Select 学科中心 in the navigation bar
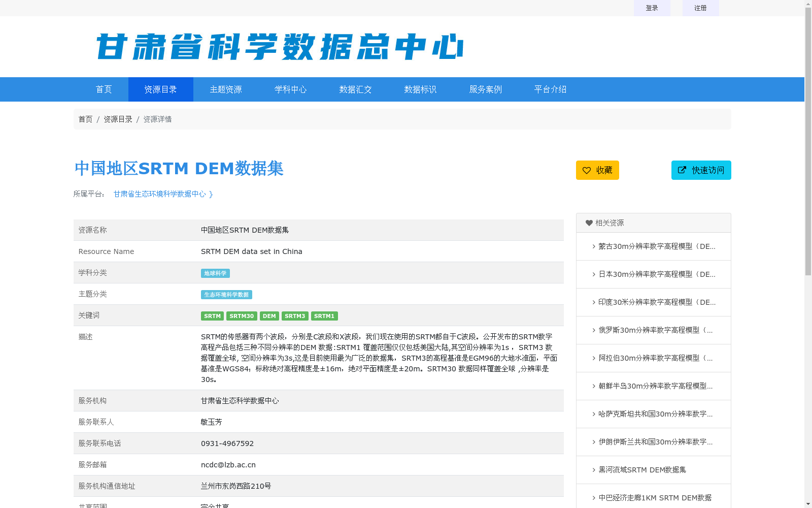812x508 pixels. coord(291,89)
